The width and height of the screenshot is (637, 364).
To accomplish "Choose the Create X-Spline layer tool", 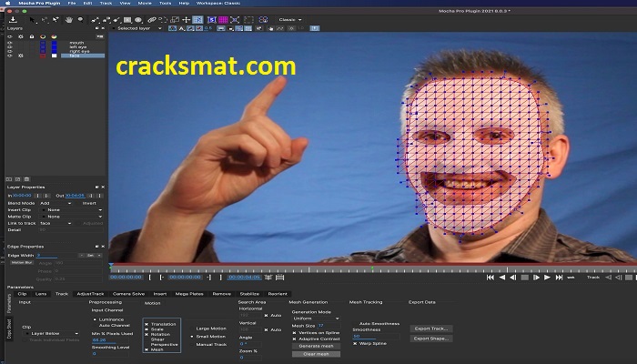I will [x=96, y=19].
